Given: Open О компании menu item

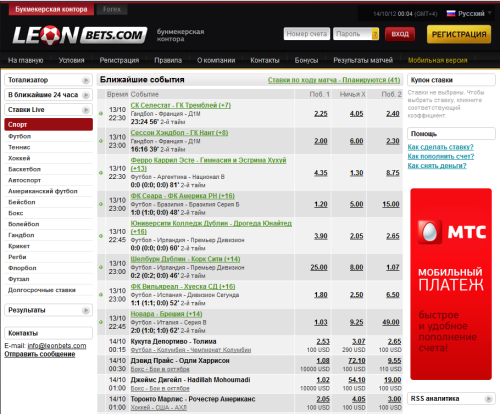Looking at the screenshot, I should pyautogui.click(x=216, y=60).
